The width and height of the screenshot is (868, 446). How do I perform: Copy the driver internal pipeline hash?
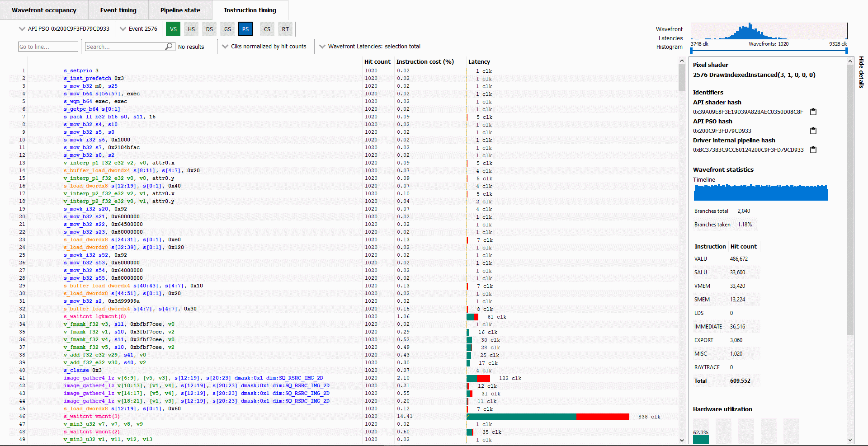(x=813, y=150)
